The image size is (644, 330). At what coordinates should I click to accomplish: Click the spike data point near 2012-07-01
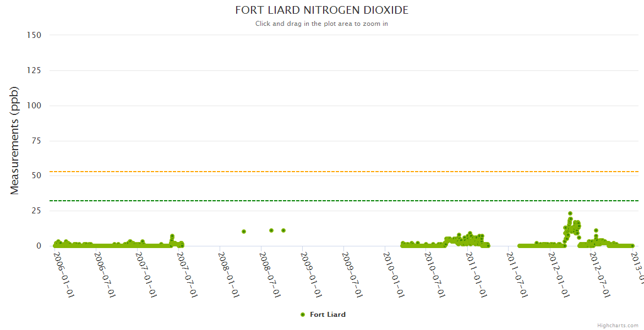point(596,230)
